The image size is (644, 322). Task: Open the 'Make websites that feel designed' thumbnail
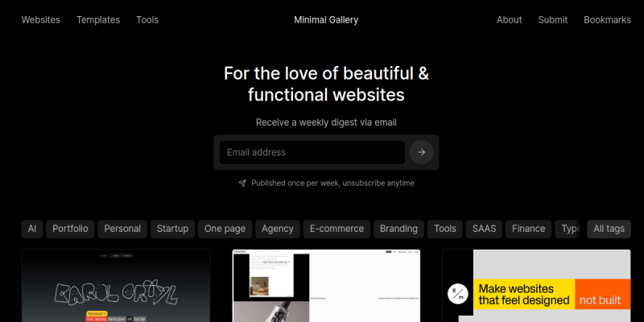pos(536,286)
